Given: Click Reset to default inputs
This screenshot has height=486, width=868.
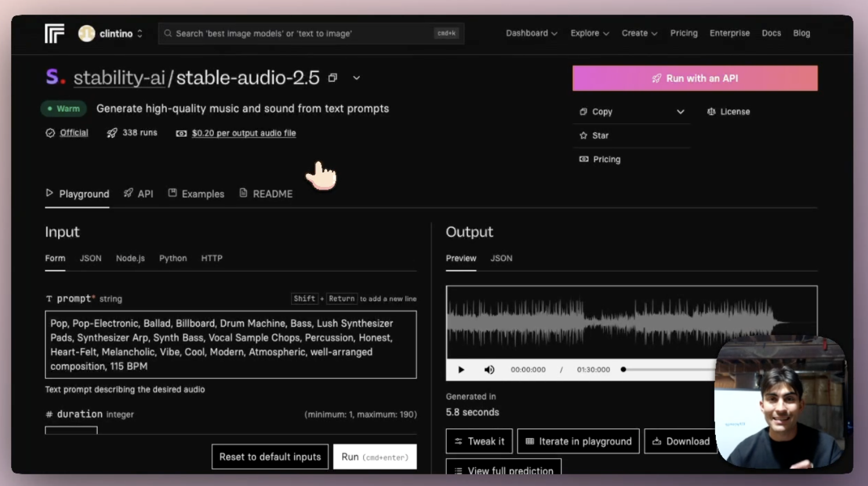Looking at the screenshot, I should tap(270, 457).
